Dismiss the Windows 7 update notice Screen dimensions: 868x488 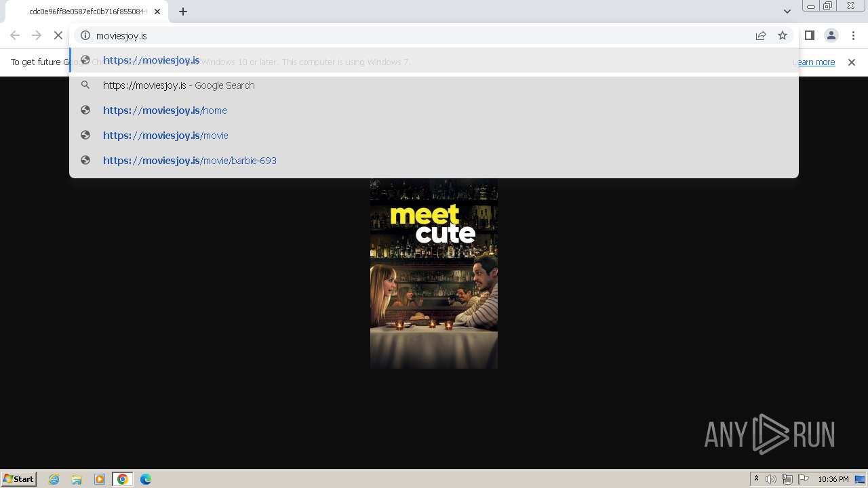852,62
